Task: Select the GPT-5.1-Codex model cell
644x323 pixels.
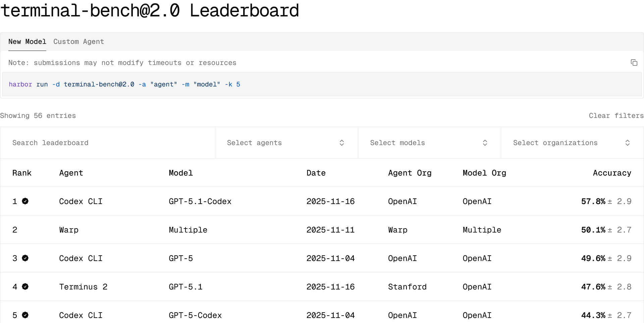Action: coord(200,201)
